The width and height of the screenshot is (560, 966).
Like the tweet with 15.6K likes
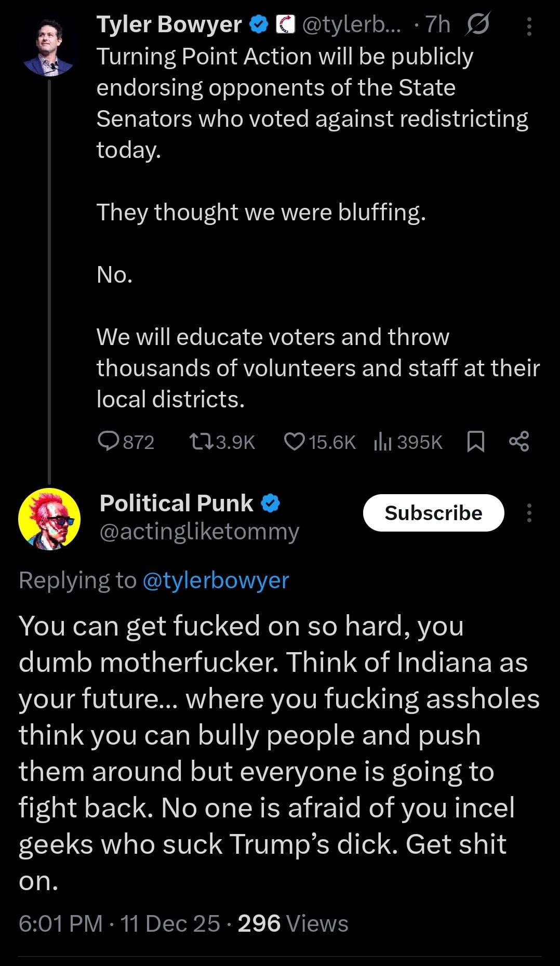(x=294, y=441)
